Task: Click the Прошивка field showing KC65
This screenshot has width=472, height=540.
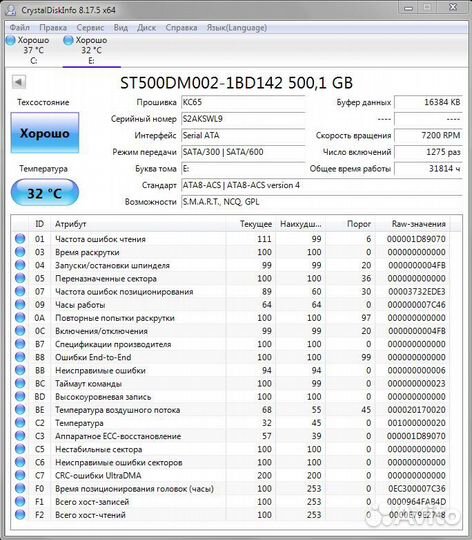Action: (243, 102)
